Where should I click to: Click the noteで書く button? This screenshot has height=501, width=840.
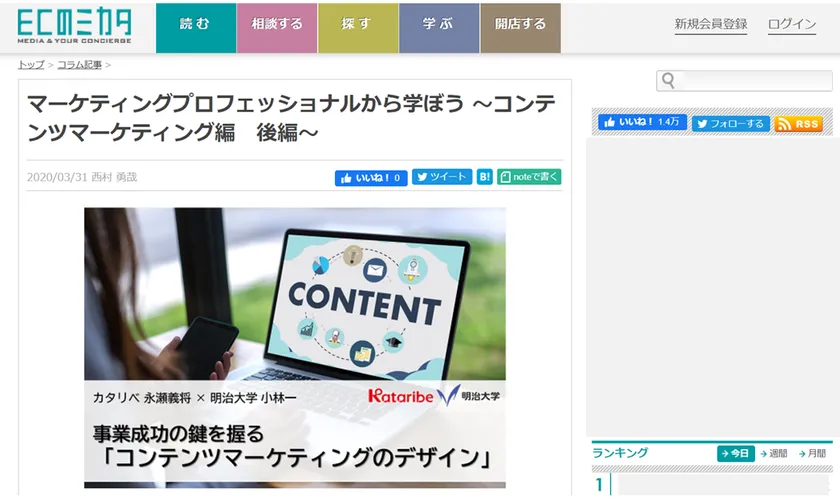point(529,177)
